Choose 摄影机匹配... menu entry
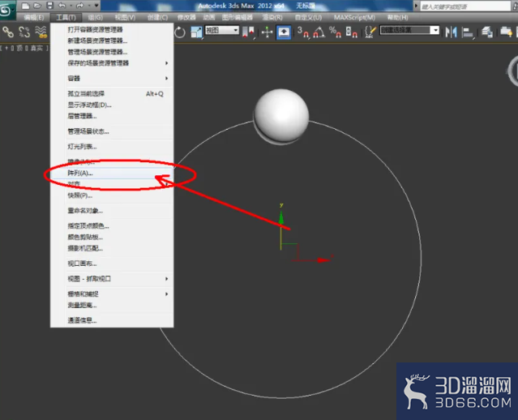518x420 pixels. [112, 248]
